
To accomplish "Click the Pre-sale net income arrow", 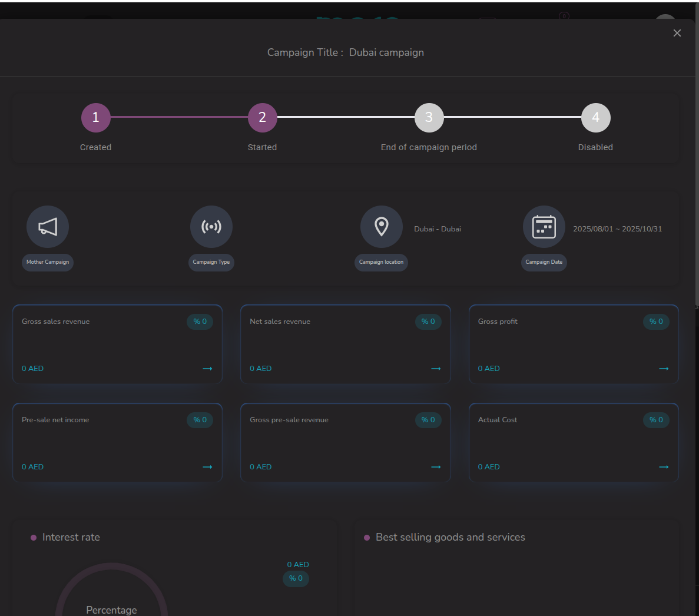I will (207, 467).
